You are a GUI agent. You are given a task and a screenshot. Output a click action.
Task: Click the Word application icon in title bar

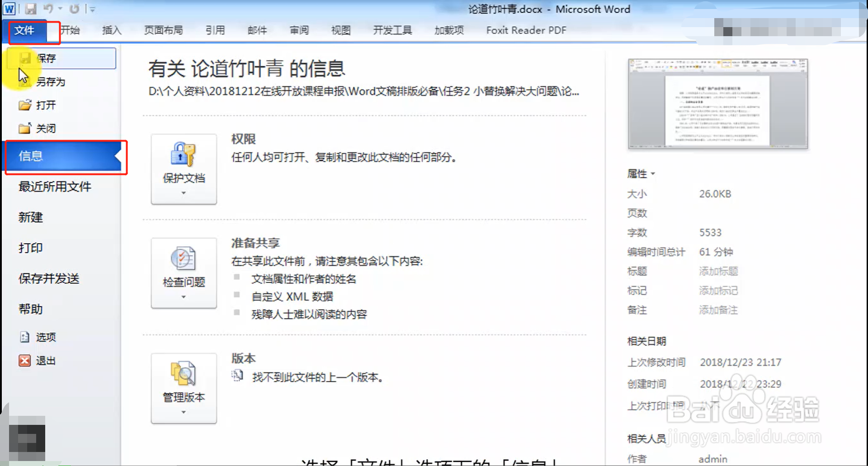pos(9,9)
